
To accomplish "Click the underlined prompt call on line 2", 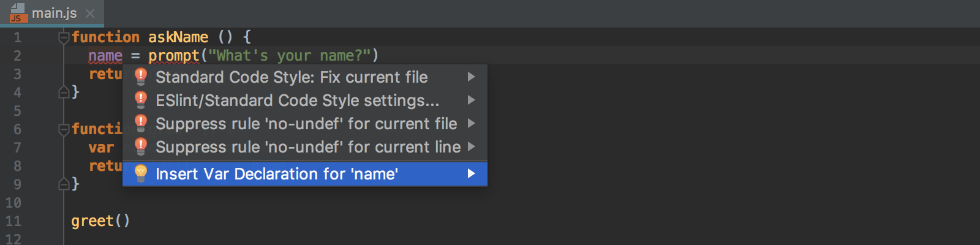I will [x=174, y=56].
